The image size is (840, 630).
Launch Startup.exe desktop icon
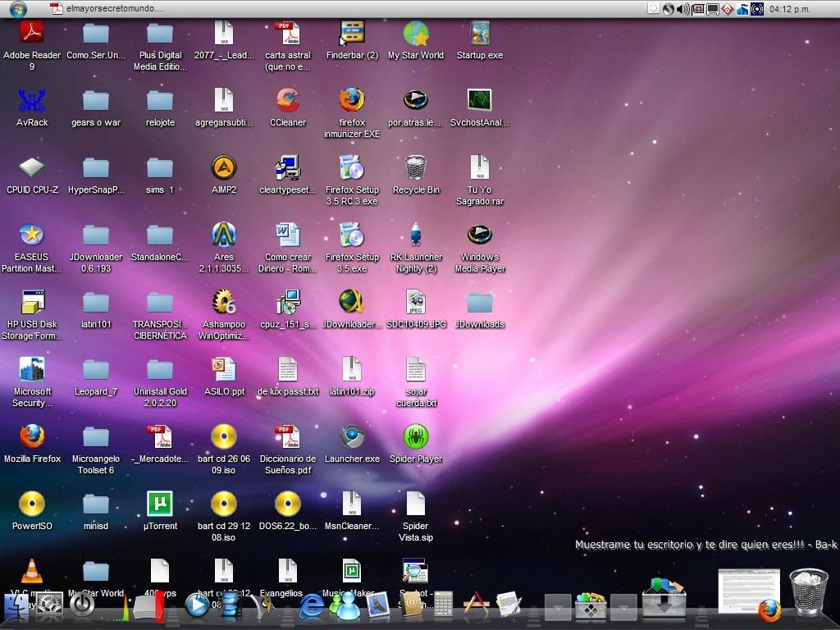479,33
